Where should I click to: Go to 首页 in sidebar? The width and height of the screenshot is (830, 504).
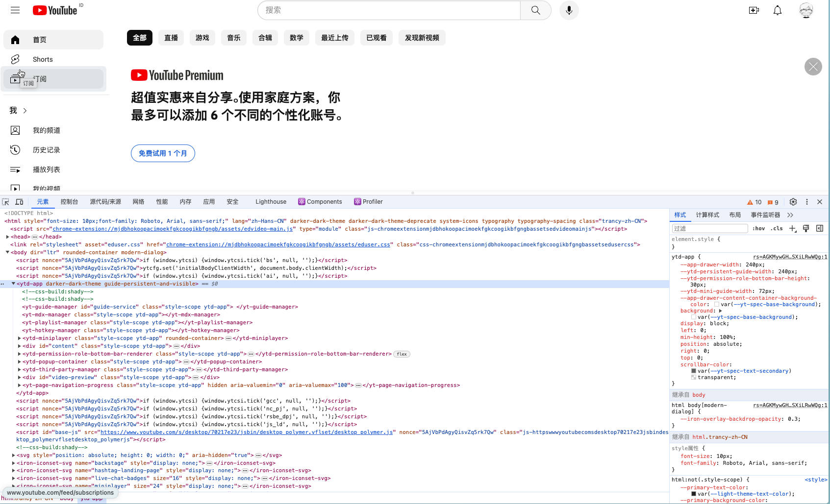pyautogui.click(x=53, y=40)
